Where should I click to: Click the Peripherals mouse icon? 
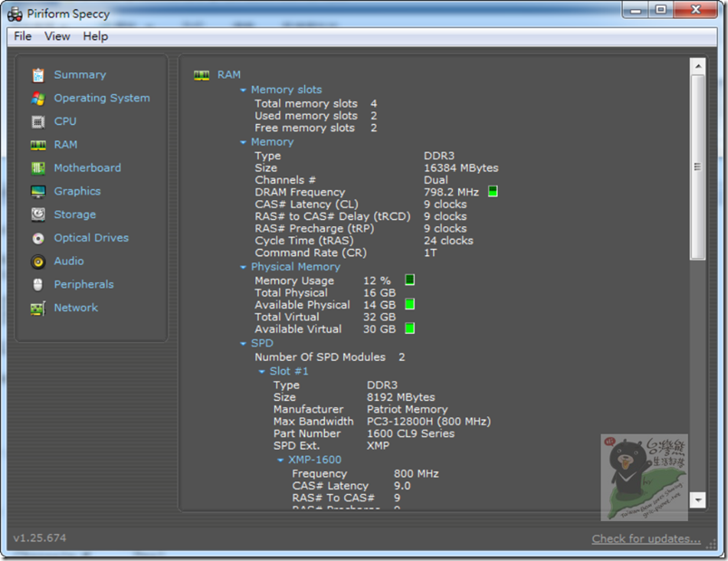coord(38,284)
